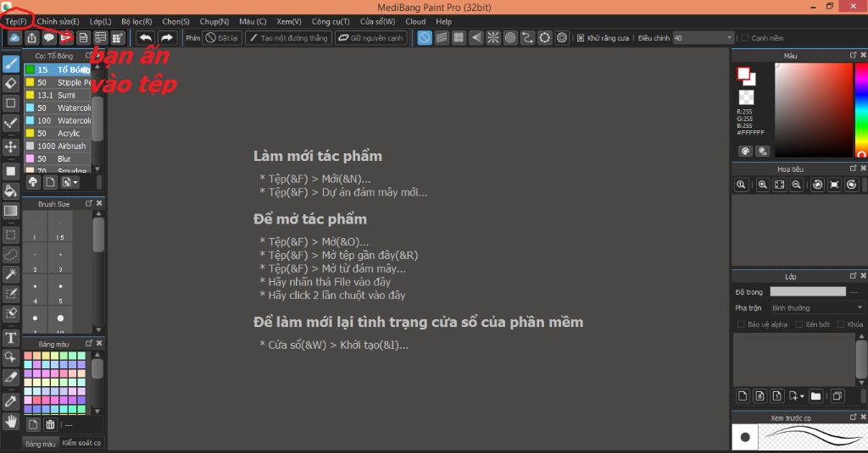Click the Undo arrow icon
The width and height of the screenshot is (868, 453).
146,37
